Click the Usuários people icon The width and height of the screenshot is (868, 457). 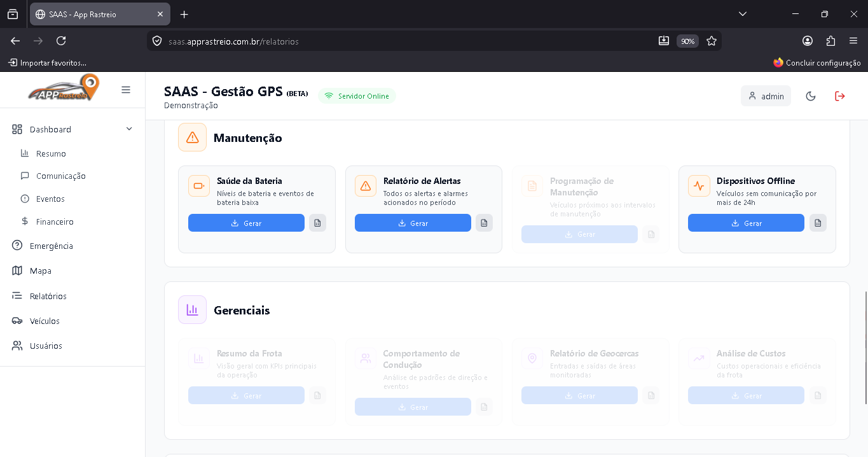(x=17, y=346)
